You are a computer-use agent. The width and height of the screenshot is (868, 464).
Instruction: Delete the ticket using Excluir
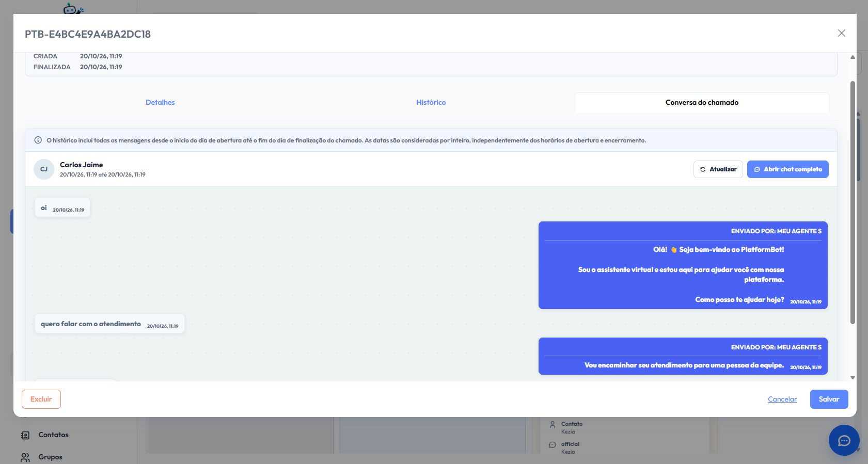(x=41, y=399)
